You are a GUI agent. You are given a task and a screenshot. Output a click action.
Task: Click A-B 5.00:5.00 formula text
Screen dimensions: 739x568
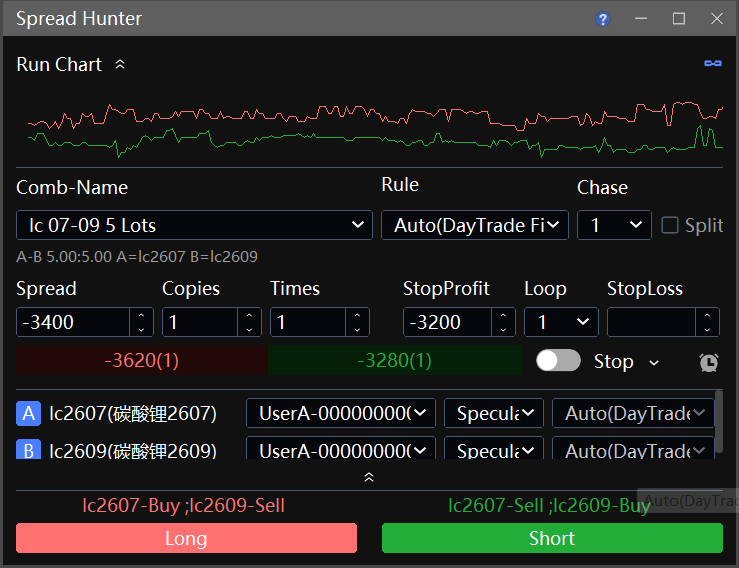[x=137, y=256]
